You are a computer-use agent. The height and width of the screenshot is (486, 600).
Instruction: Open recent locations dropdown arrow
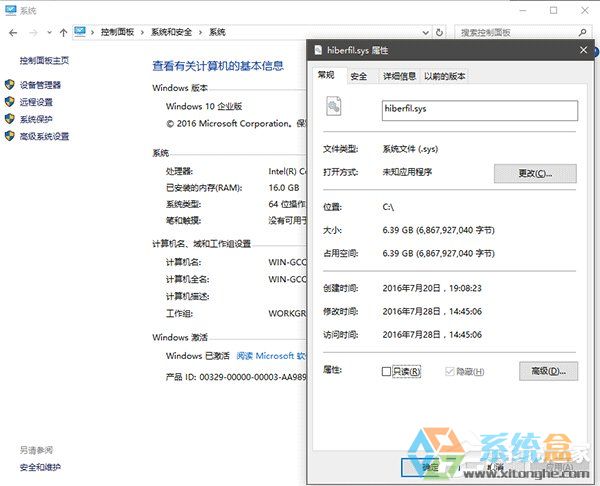click(x=49, y=33)
